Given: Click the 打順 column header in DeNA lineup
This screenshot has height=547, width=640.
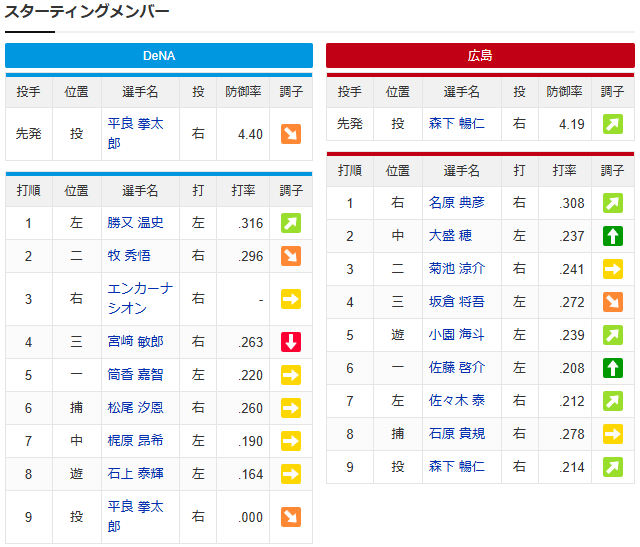Looking at the screenshot, I should 29,190.
